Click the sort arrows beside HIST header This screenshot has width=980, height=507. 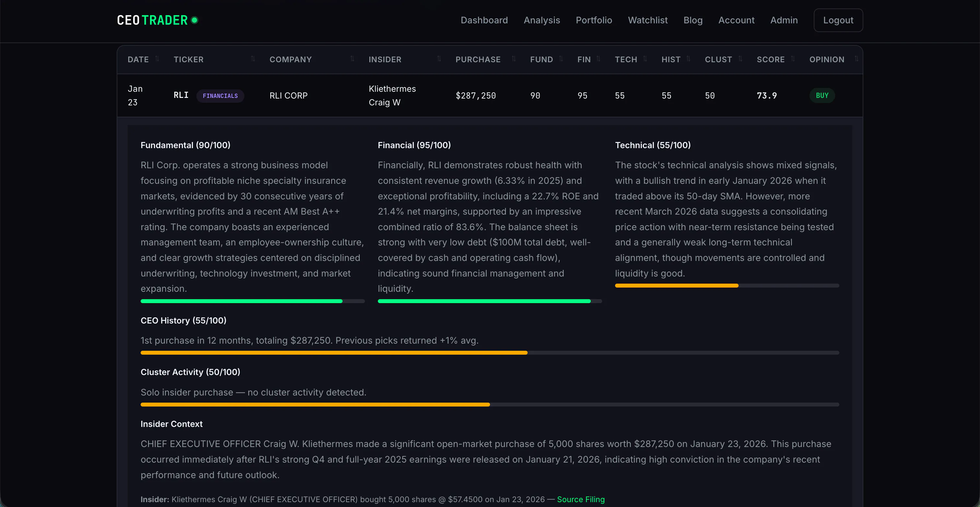[x=688, y=59]
